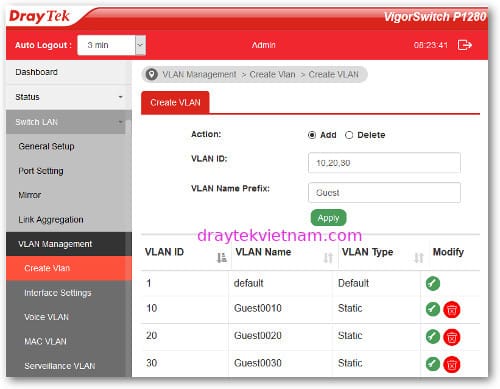Edit VLAN 10 Guest0010 entry

click(433, 309)
